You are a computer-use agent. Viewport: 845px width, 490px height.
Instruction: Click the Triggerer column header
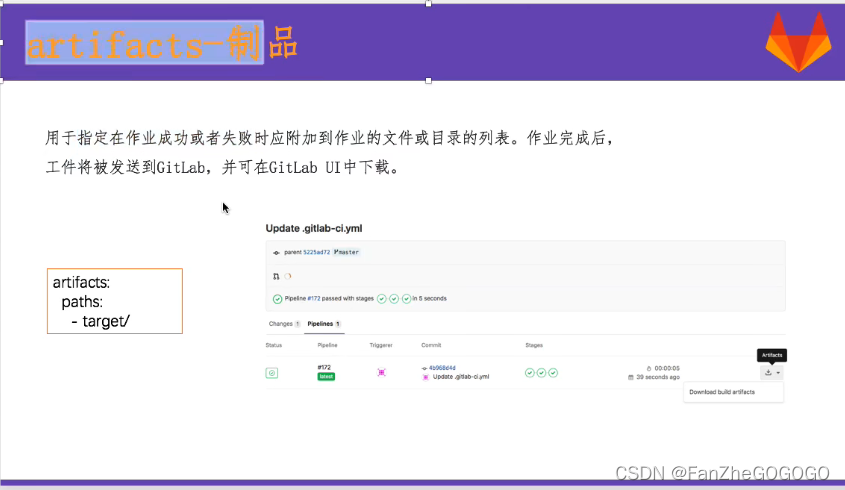click(381, 345)
